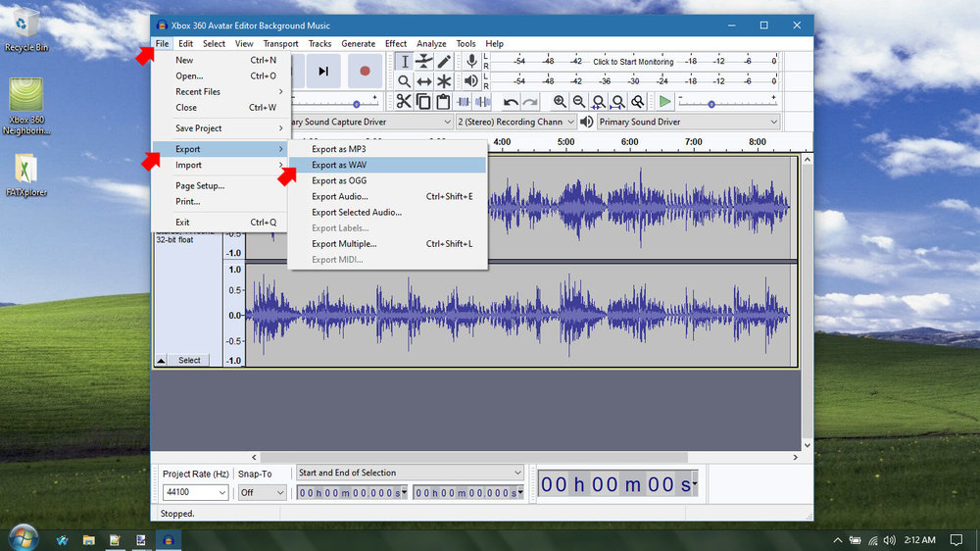Click the vertical scrollbar down arrow
This screenshot has height=551, width=980.
coord(807,445)
